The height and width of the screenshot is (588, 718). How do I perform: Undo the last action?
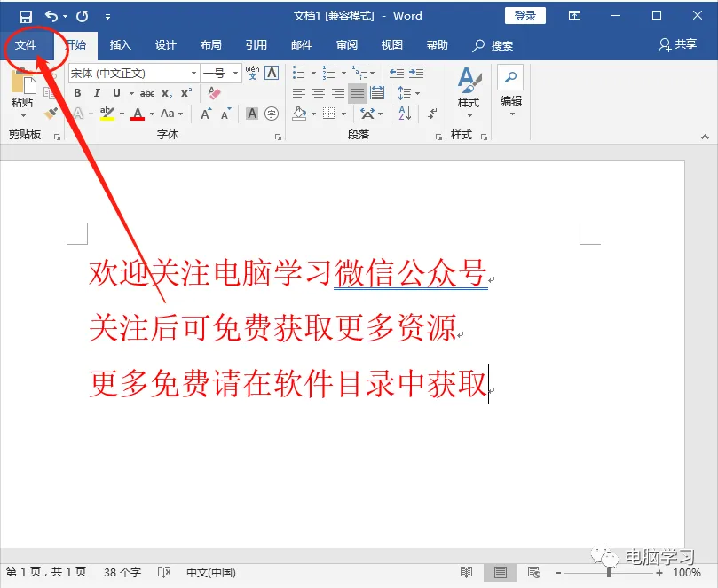(x=51, y=17)
